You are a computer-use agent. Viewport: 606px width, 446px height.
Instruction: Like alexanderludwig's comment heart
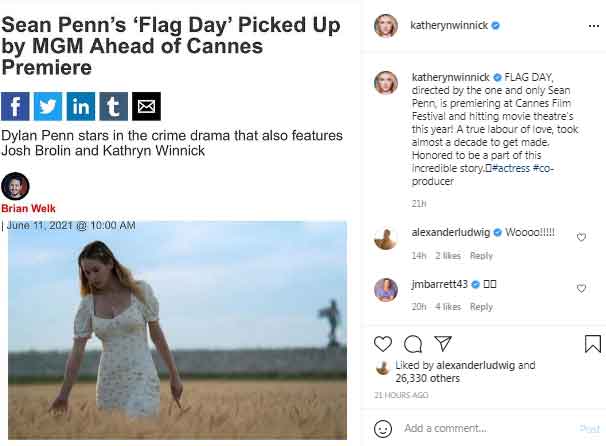click(582, 237)
